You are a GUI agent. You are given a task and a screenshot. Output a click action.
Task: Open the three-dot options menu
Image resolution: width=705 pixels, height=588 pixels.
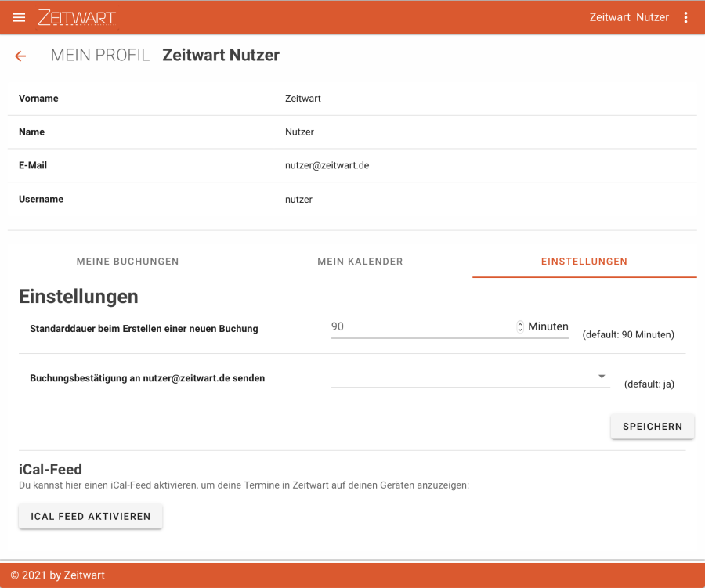[x=686, y=17]
